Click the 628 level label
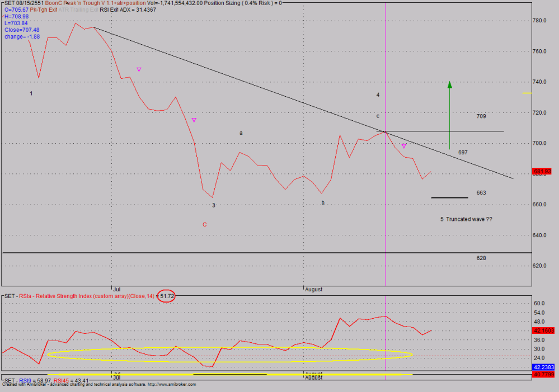 pos(481,258)
